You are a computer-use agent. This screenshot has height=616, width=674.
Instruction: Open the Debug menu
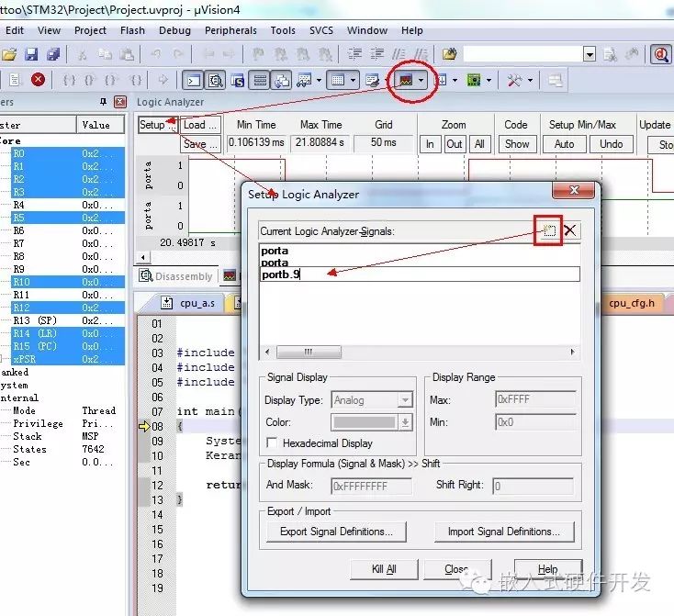coord(174,30)
